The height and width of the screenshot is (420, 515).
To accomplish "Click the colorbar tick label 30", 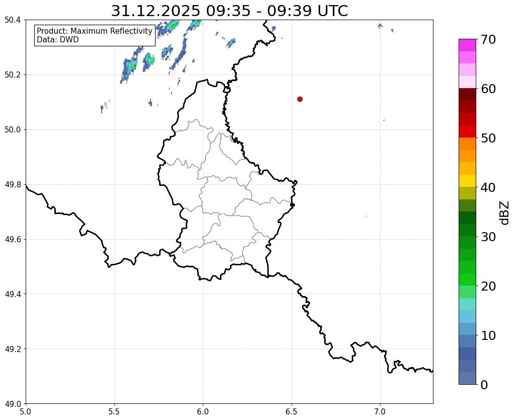I will pos(488,237).
